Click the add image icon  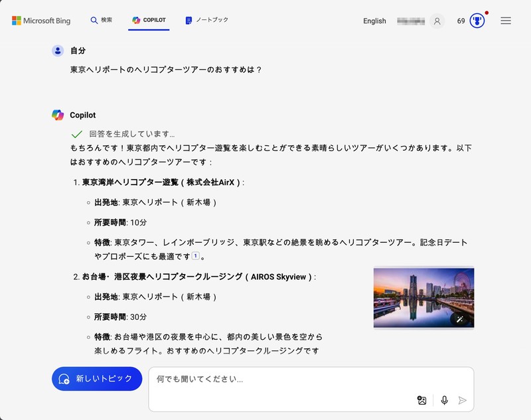(422, 400)
